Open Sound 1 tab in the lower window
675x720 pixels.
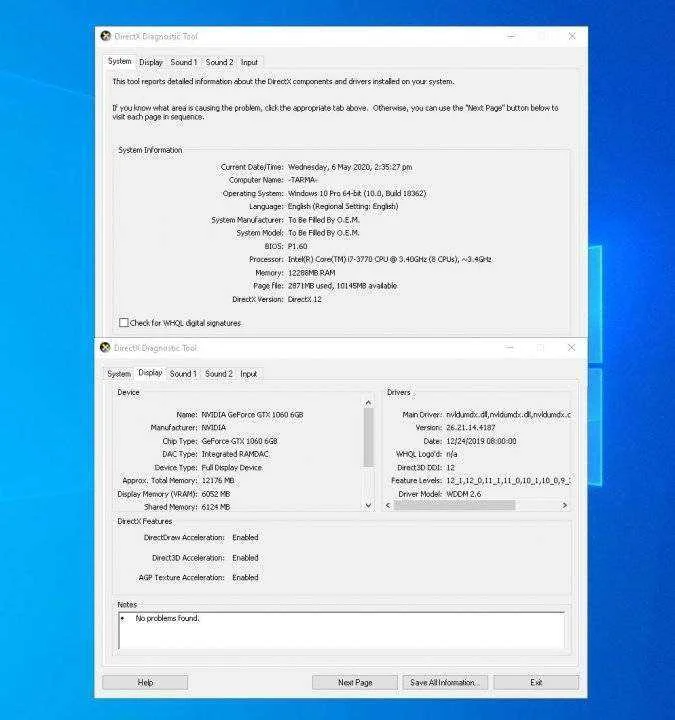point(183,374)
